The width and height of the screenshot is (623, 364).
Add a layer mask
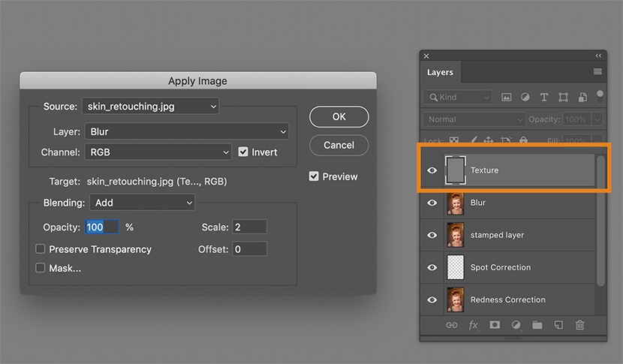495,325
